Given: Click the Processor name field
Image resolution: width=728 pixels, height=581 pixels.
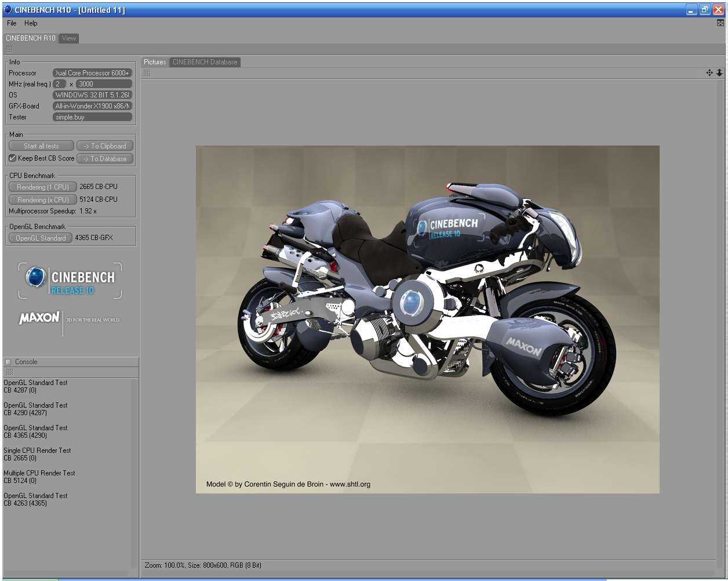Looking at the screenshot, I should [x=93, y=73].
